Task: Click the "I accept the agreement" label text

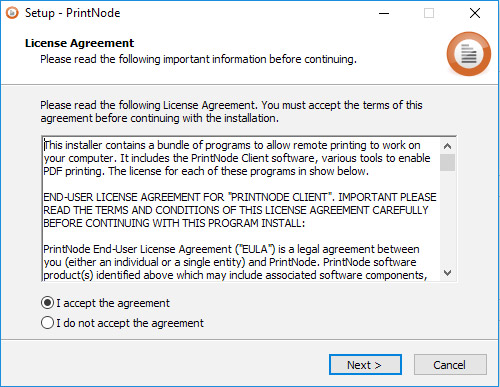Action: (113, 303)
